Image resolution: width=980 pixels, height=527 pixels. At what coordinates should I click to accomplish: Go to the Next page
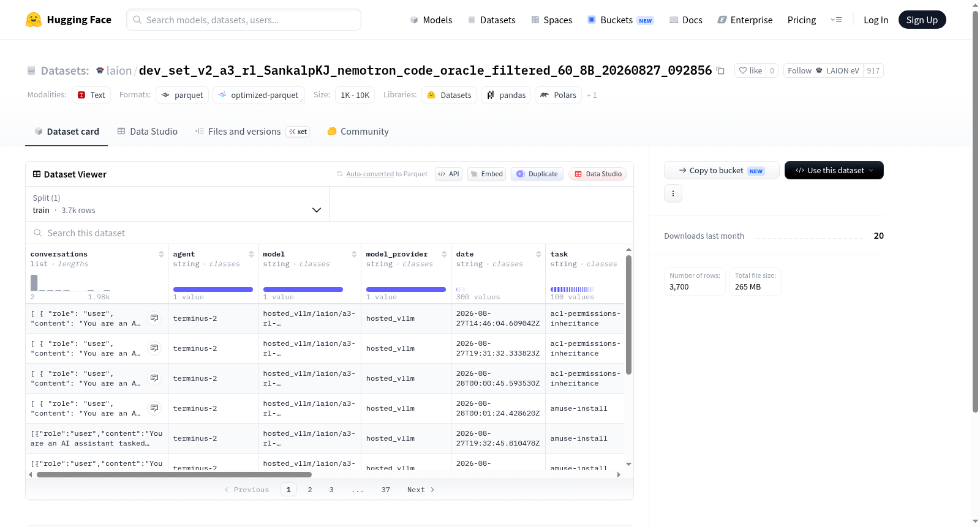[x=421, y=490]
